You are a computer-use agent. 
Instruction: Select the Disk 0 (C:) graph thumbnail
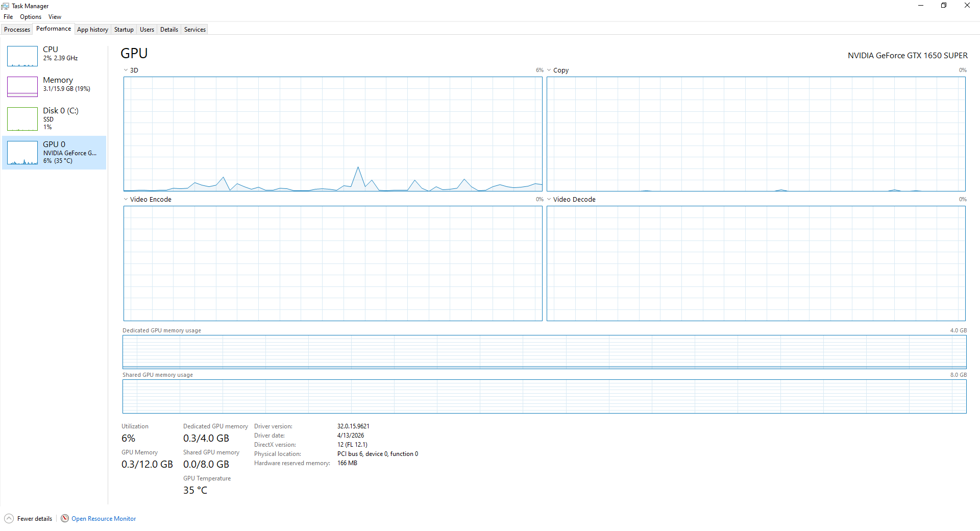(x=22, y=119)
